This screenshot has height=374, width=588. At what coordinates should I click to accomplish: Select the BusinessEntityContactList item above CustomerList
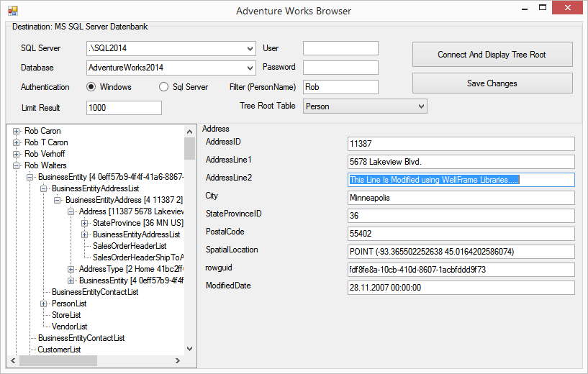pos(81,338)
